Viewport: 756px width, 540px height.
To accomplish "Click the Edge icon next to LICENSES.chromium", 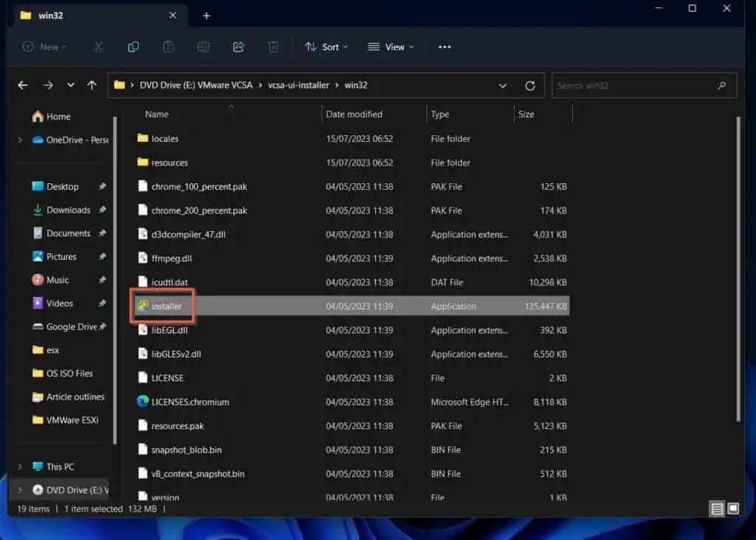I will (x=143, y=402).
